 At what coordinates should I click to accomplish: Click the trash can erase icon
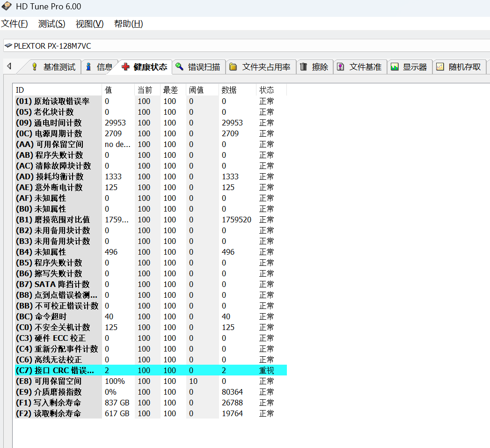click(303, 66)
